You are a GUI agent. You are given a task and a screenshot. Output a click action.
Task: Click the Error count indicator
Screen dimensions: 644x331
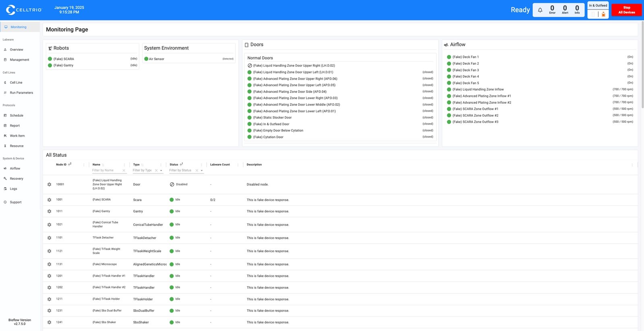click(552, 10)
